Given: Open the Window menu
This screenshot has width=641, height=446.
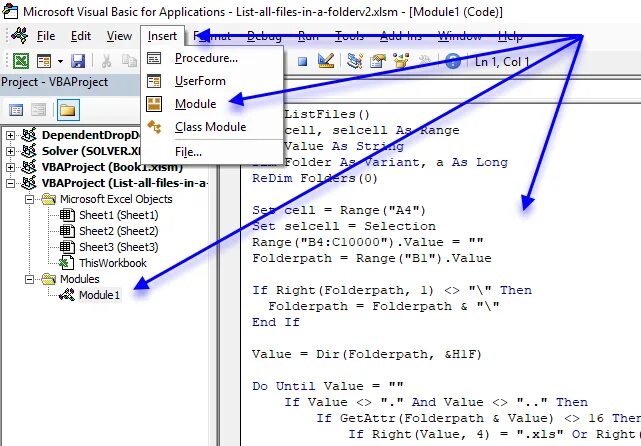Looking at the screenshot, I should tap(459, 36).
